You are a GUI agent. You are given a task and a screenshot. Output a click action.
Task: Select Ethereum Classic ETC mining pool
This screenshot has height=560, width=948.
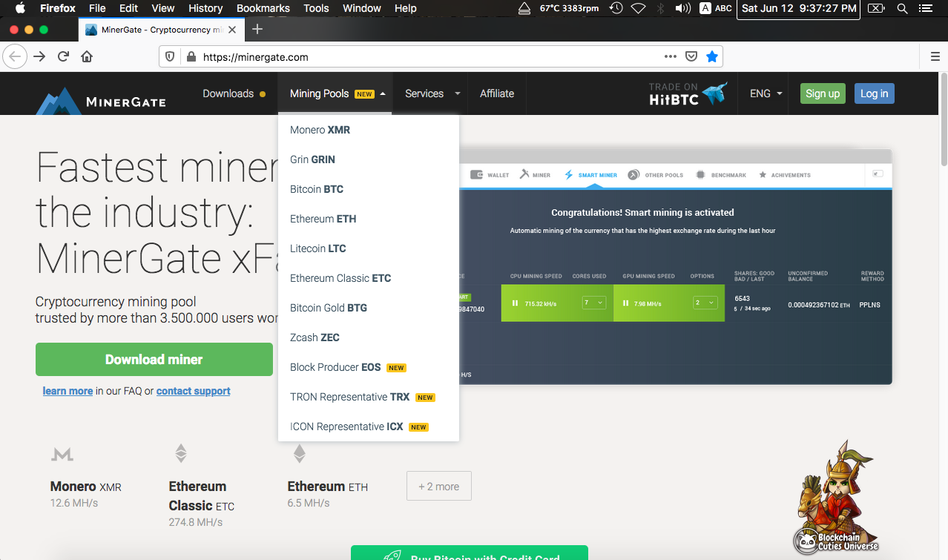[369, 278]
